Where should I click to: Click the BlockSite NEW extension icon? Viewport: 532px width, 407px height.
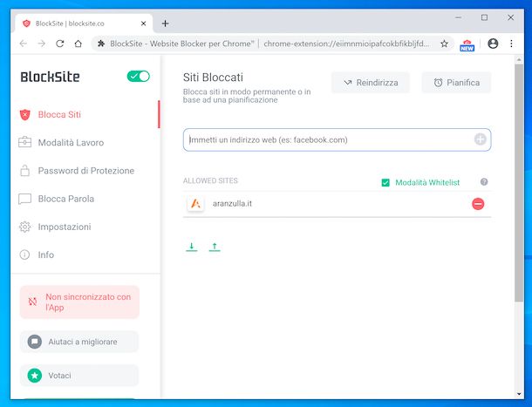[467, 45]
